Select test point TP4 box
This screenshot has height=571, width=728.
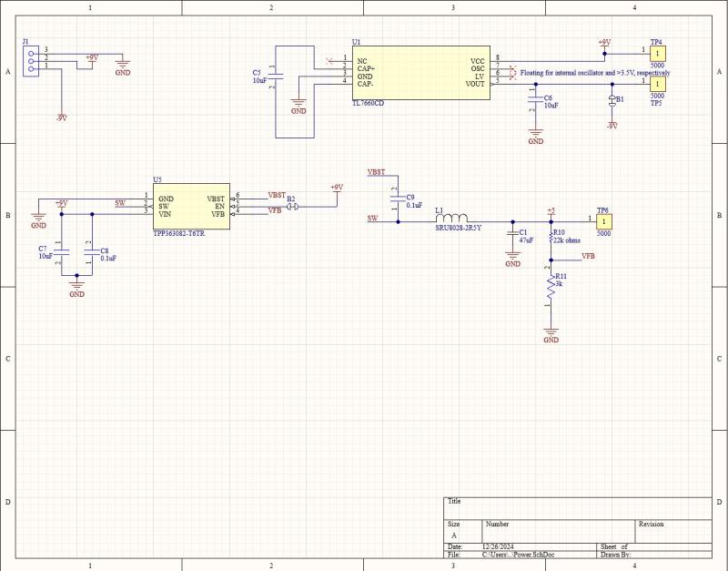[x=656, y=54]
